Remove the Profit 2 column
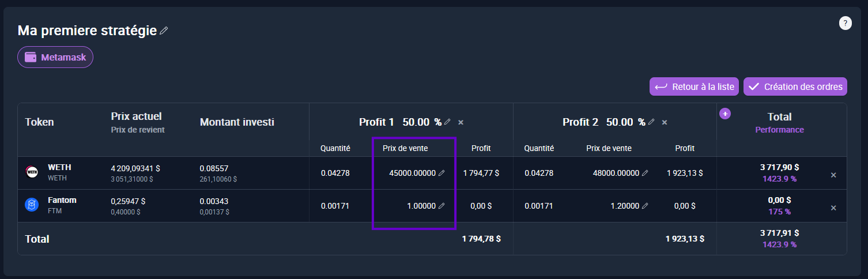 (x=665, y=122)
